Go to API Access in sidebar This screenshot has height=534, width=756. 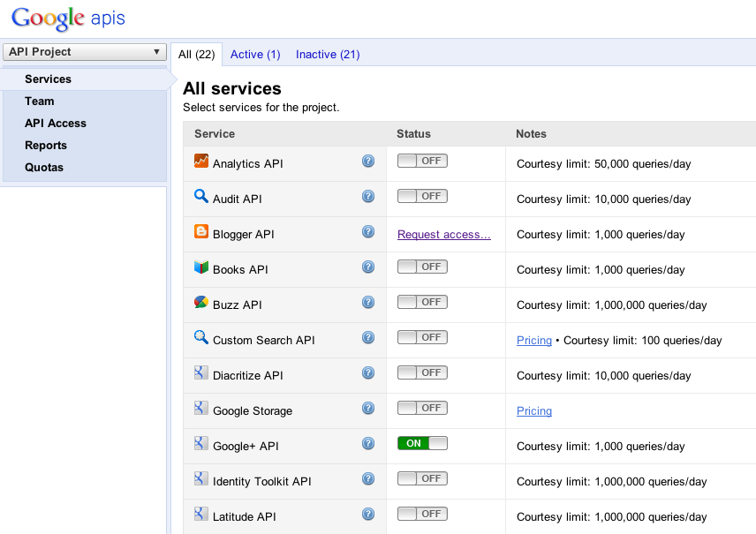click(56, 124)
